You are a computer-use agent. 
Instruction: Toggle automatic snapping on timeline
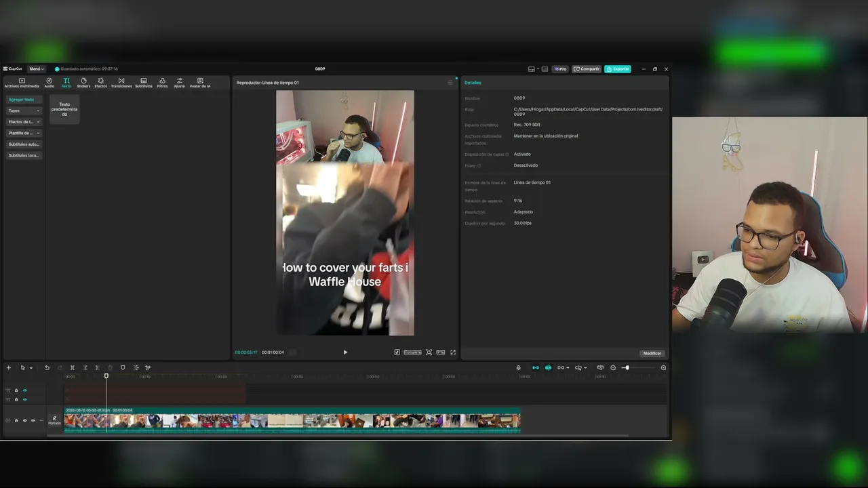(x=548, y=368)
